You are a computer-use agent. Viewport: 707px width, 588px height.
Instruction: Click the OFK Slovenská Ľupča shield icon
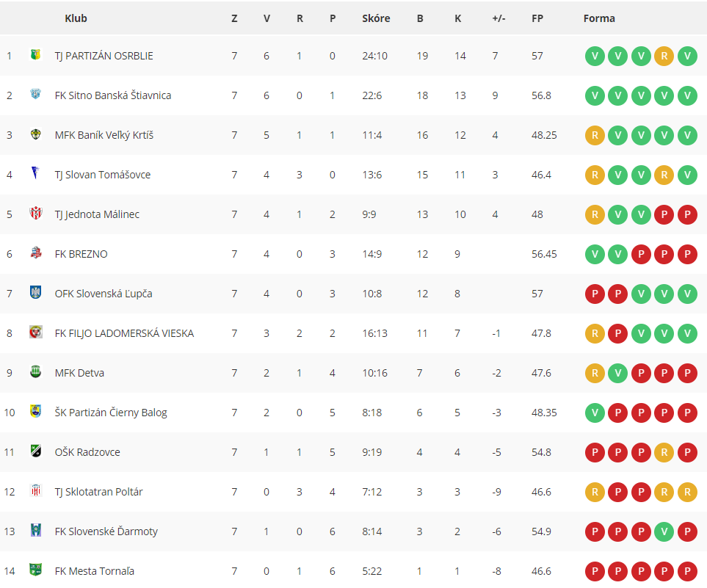(36, 293)
